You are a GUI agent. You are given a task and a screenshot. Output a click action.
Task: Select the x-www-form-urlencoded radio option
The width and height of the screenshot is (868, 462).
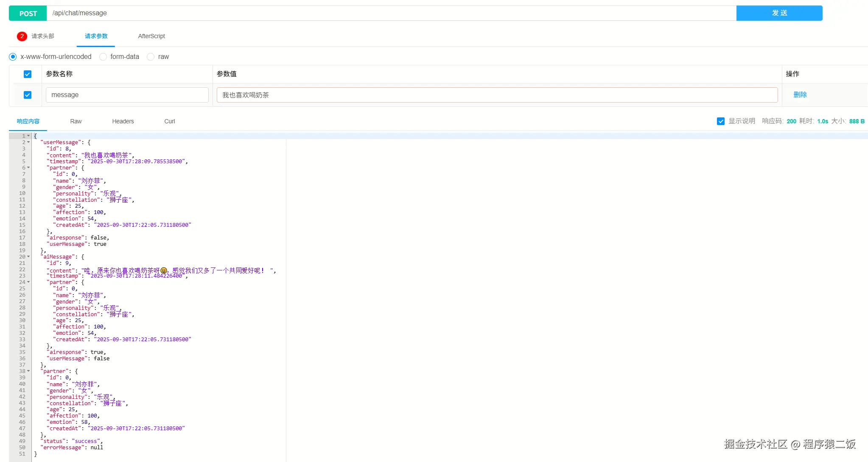click(13, 57)
